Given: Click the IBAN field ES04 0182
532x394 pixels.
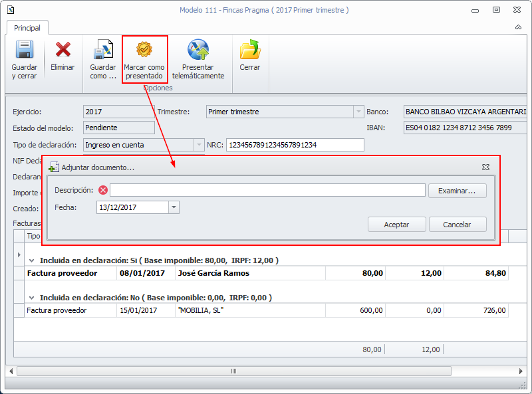Looking at the screenshot, I should coord(465,128).
